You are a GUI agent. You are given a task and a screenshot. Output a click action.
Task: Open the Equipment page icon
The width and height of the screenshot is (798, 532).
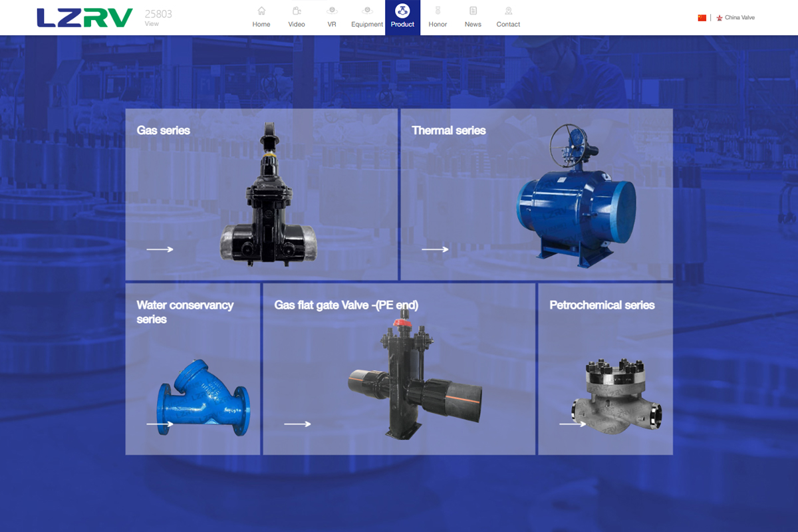click(x=367, y=11)
